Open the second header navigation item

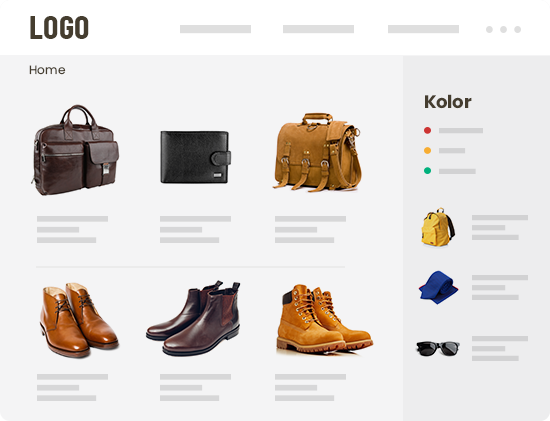coord(318,29)
